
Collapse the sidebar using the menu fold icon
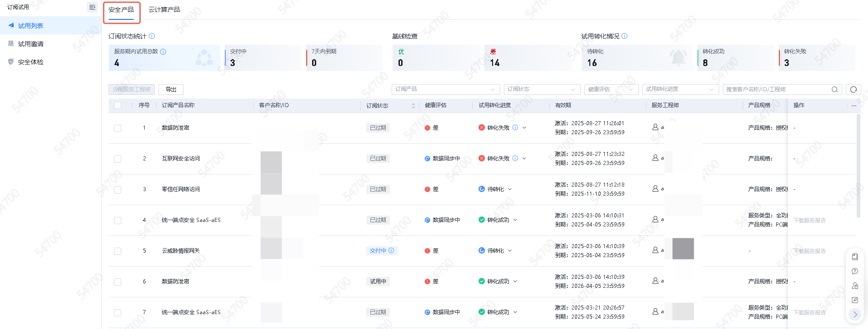tap(92, 7)
